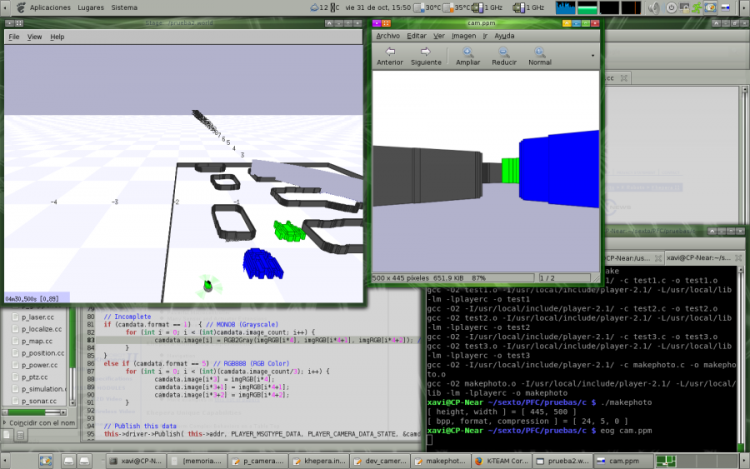Open the Sistema menu in top panel
Viewport: 750px width, 469px height.
tap(125, 7)
